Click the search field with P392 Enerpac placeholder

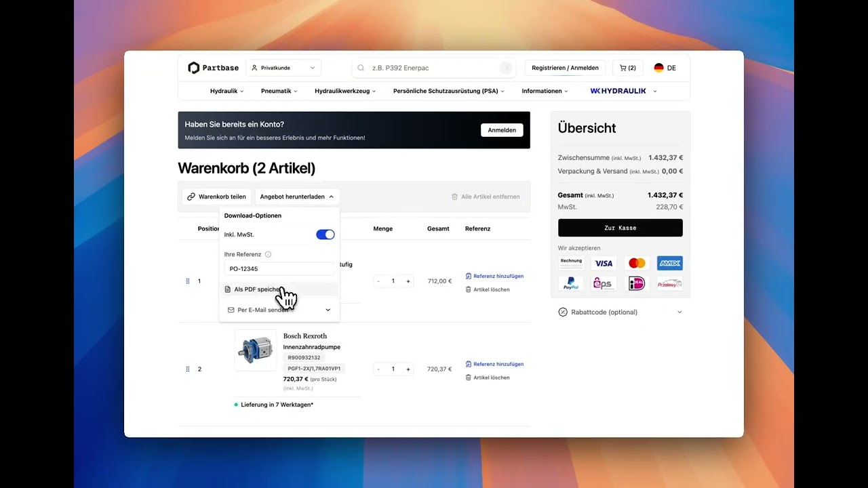click(434, 68)
